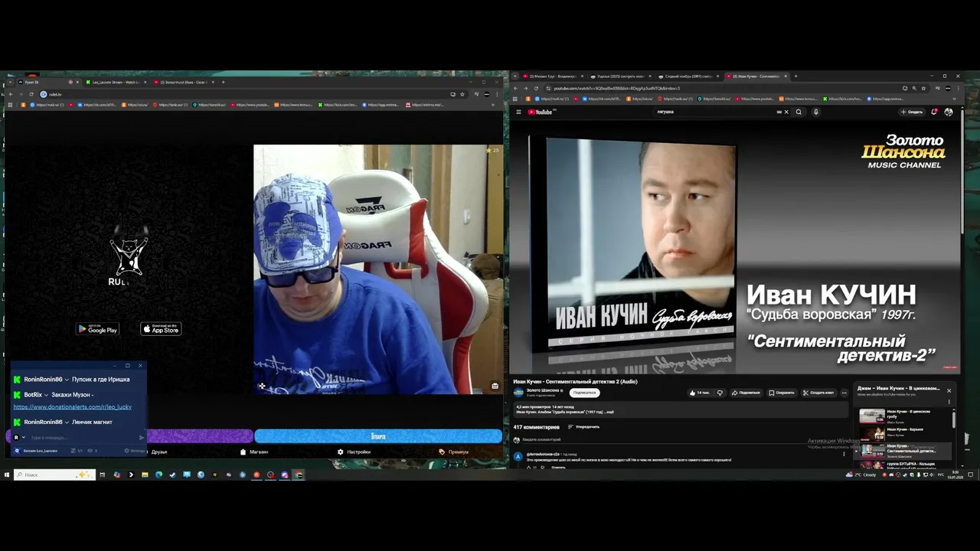Reload the YouTube page
This screenshot has width=980, height=551.
[534, 88]
